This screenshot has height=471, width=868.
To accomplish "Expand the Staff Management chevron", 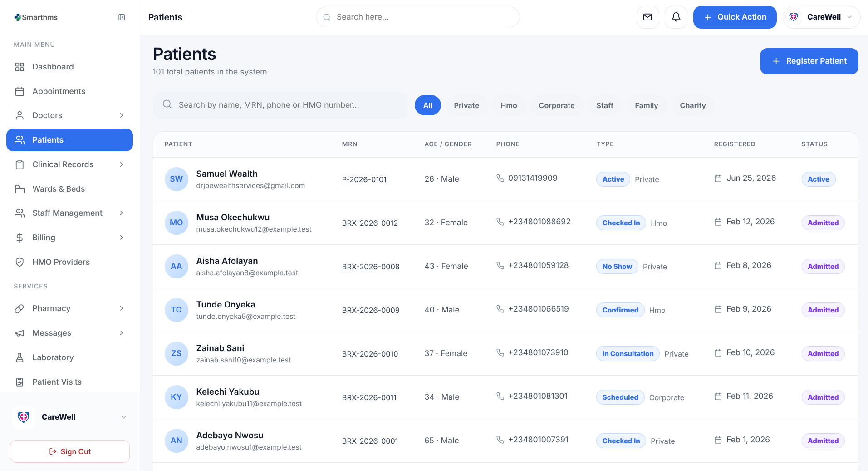I will (x=121, y=213).
